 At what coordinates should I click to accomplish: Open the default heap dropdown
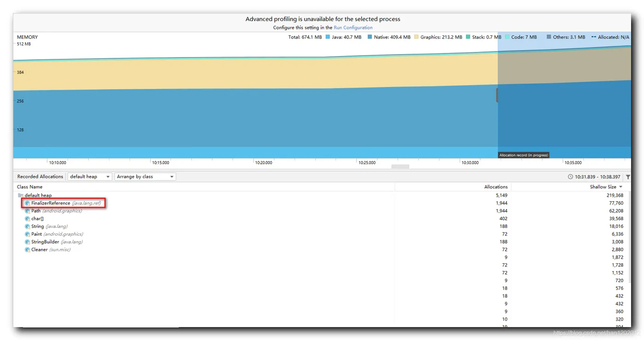90,176
